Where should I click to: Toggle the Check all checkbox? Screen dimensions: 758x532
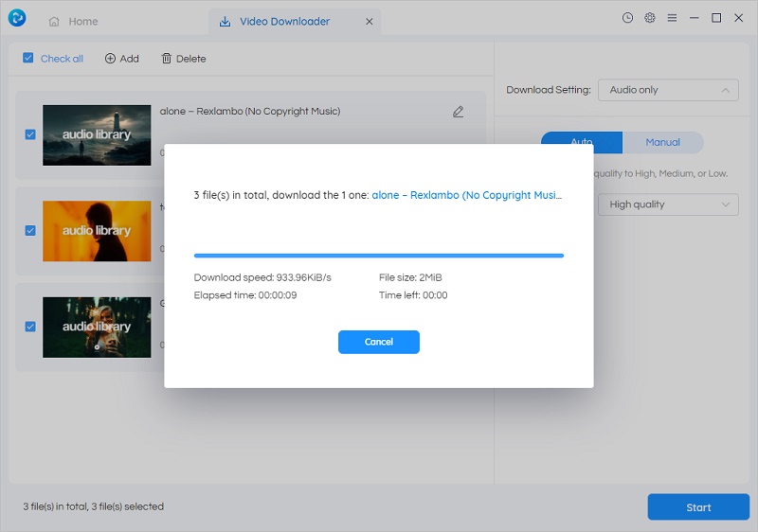pos(28,59)
